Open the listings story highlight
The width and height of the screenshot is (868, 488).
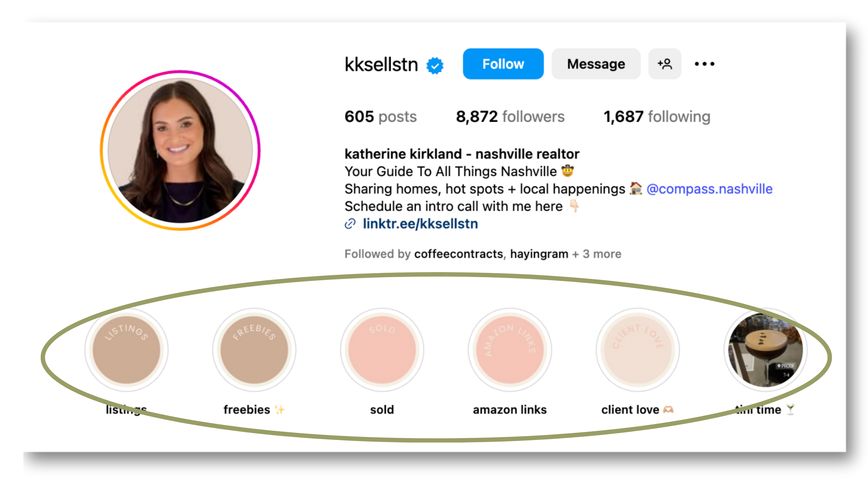click(126, 350)
